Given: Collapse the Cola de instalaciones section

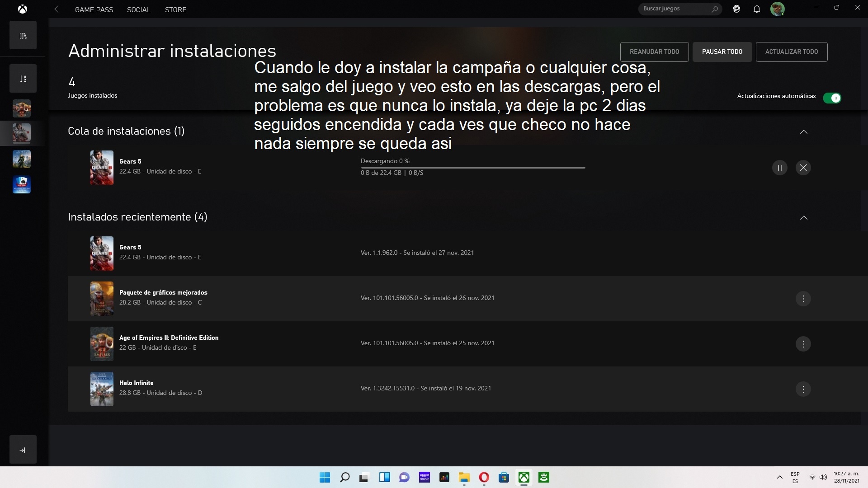Looking at the screenshot, I should [x=803, y=131].
